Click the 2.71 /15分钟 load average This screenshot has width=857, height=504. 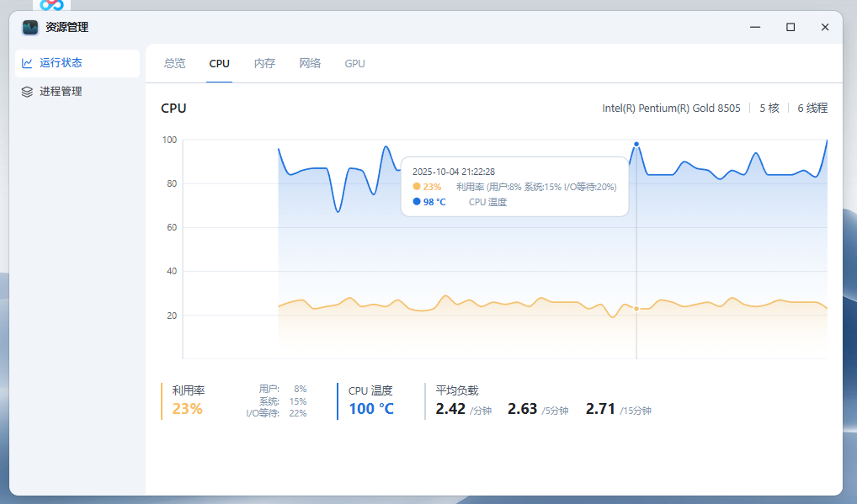click(618, 409)
